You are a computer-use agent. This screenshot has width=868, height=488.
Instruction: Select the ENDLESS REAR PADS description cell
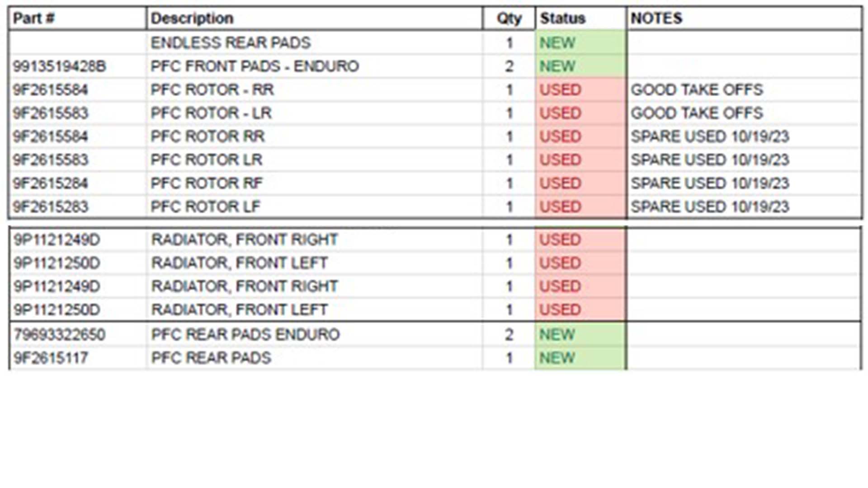(315, 43)
